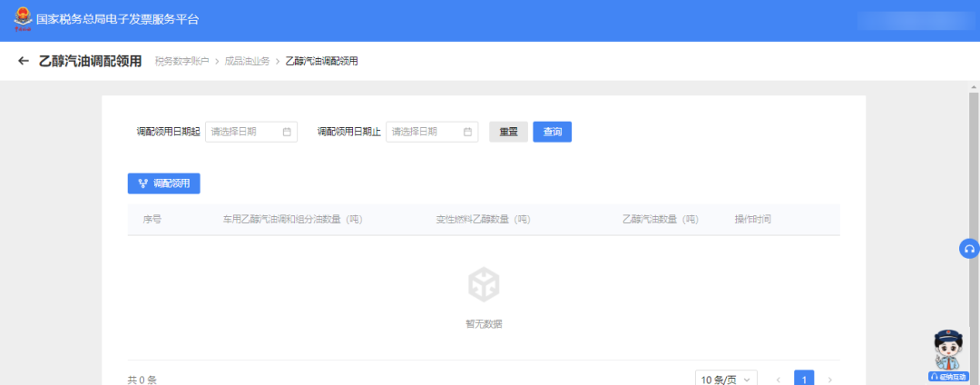Screen dimensions: 980x385
Task: Click the vertical page scrollbar
Action: (974, 238)
